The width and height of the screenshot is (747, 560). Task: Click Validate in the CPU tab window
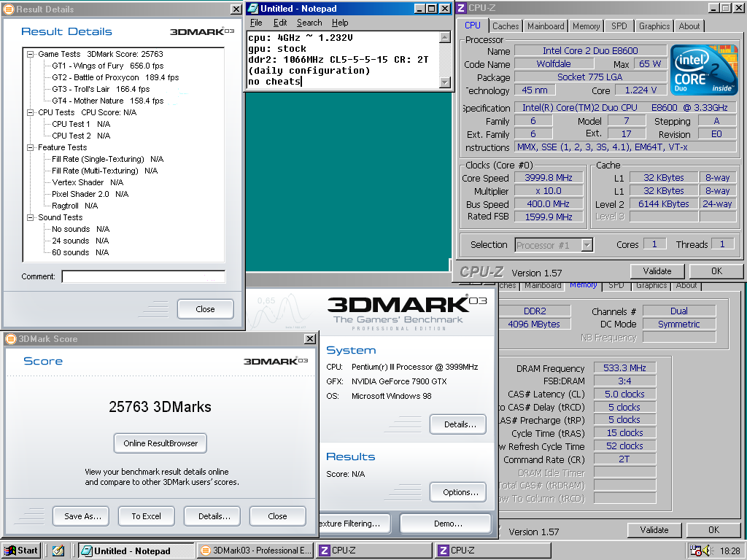coord(657,271)
